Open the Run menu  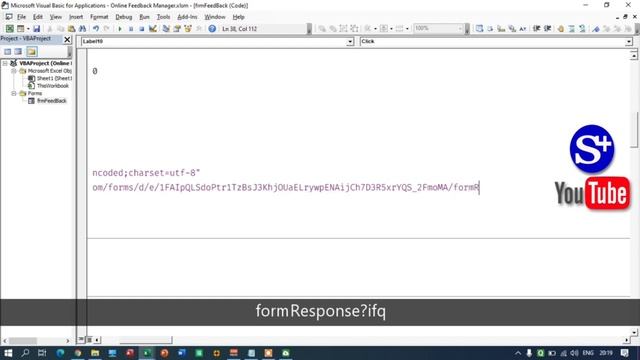144,17
